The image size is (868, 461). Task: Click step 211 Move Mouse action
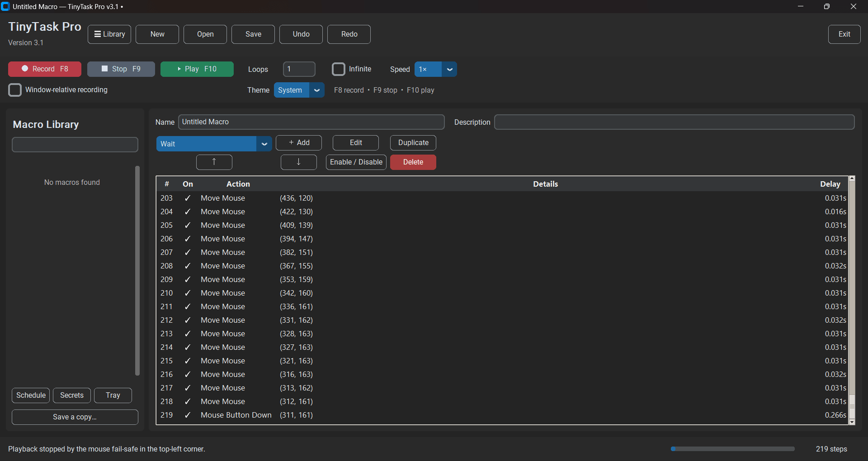223,306
